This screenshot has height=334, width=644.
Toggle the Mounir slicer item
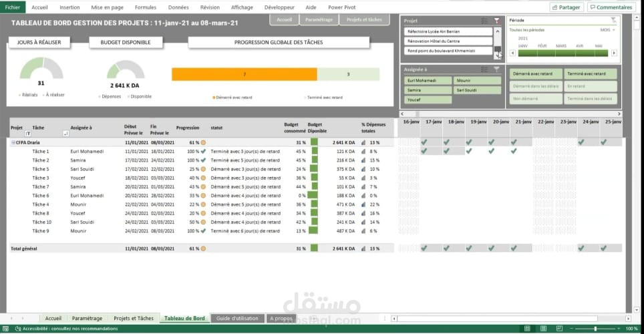click(x=477, y=81)
